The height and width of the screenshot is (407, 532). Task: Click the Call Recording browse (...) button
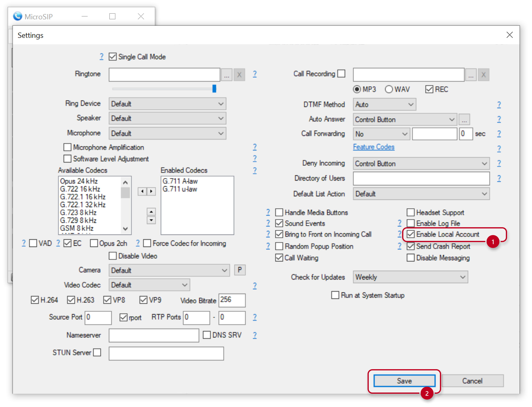(471, 75)
